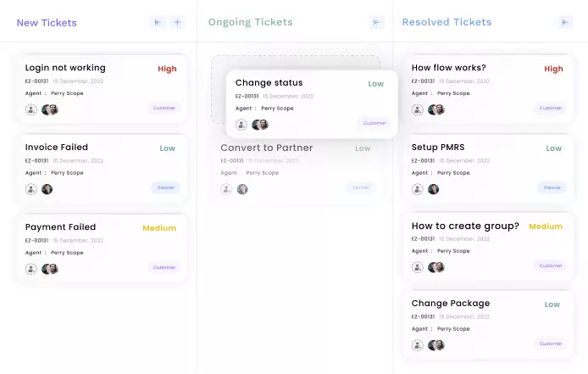Image resolution: width=588 pixels, height=374 pixels.
Task: Open the How to create group? ticket
Action: tap(465, 226)
